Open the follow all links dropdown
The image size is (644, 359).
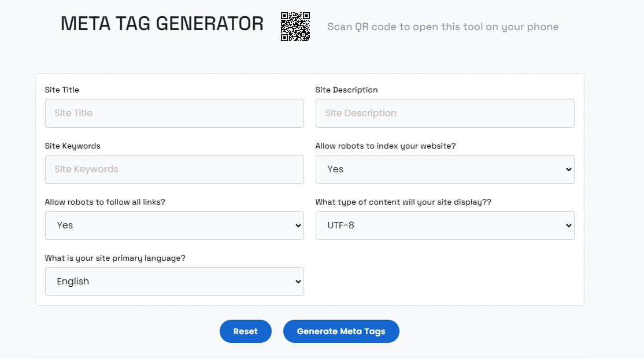174,225
